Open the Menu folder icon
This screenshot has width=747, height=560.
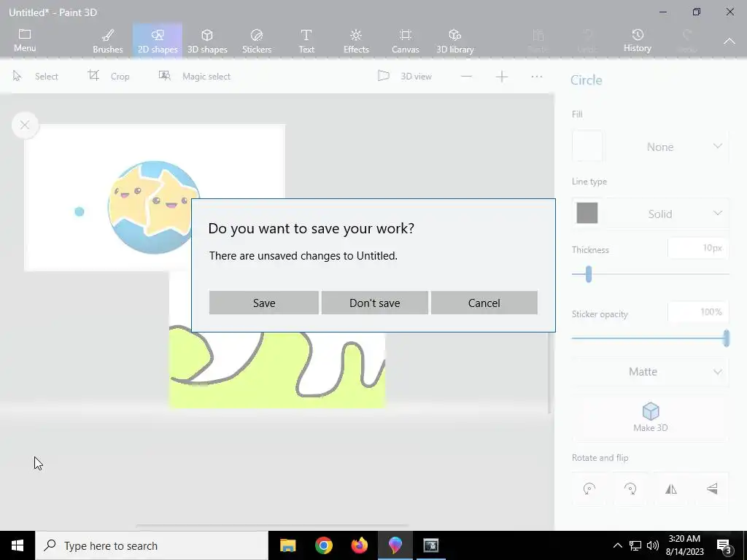pyautogui.click(x=25, y=40)
